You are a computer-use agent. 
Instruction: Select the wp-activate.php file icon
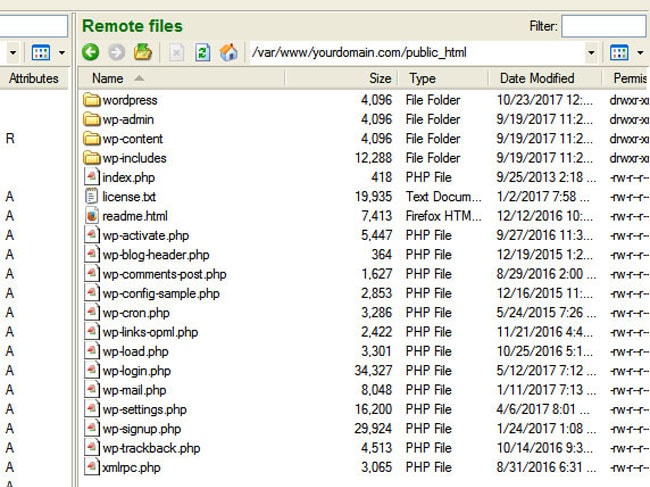92,235
